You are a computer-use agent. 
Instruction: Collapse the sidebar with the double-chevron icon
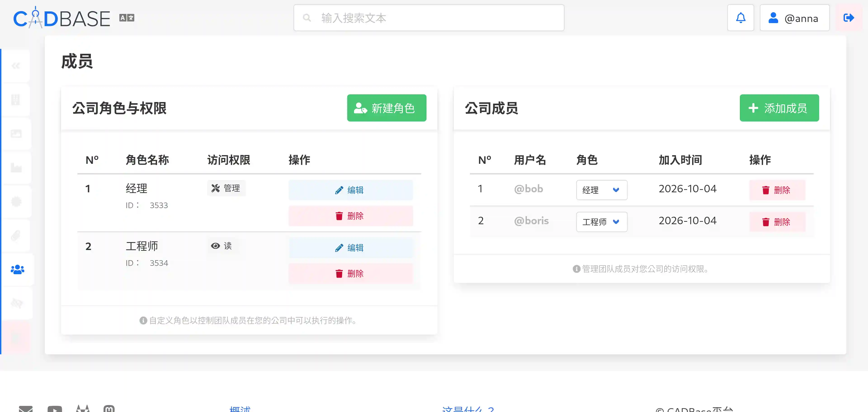(x=16, y=66)
